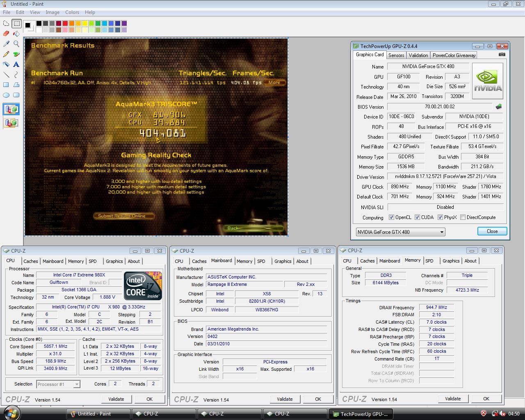
Task: Open the Paint Image menu
Action: point(52,12)
